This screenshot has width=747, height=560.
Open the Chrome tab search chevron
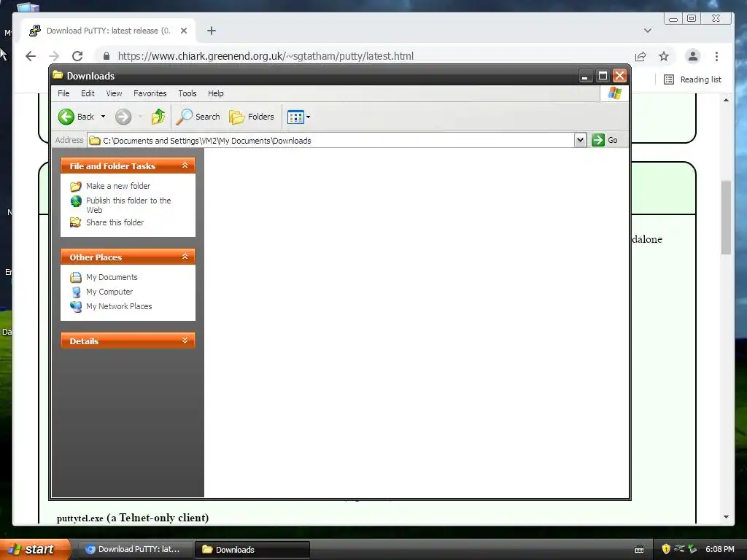coord(648,31)
